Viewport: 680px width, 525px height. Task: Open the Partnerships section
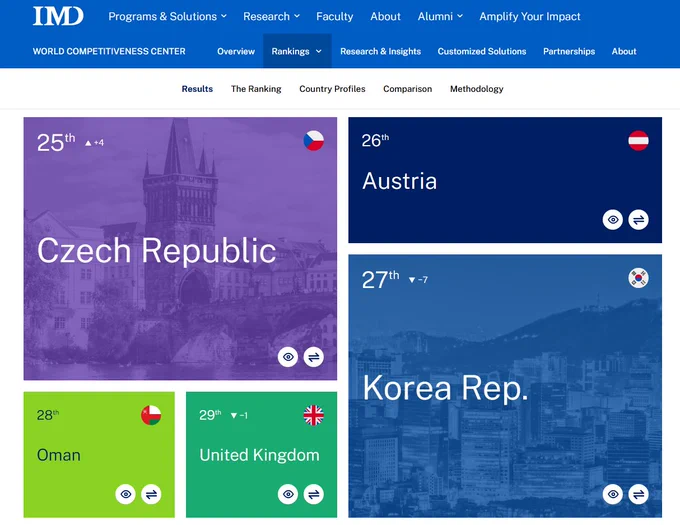click(x=569, y=51)
